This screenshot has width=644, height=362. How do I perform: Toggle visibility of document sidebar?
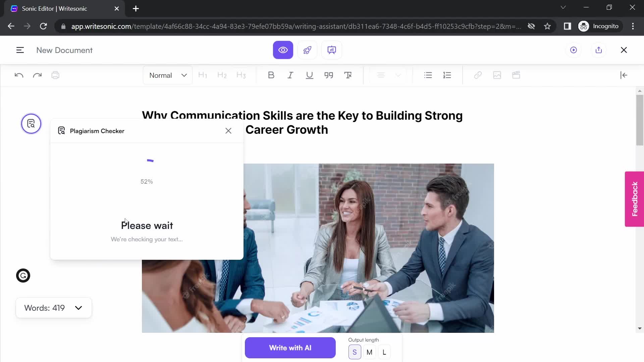[x=20, y=50]
